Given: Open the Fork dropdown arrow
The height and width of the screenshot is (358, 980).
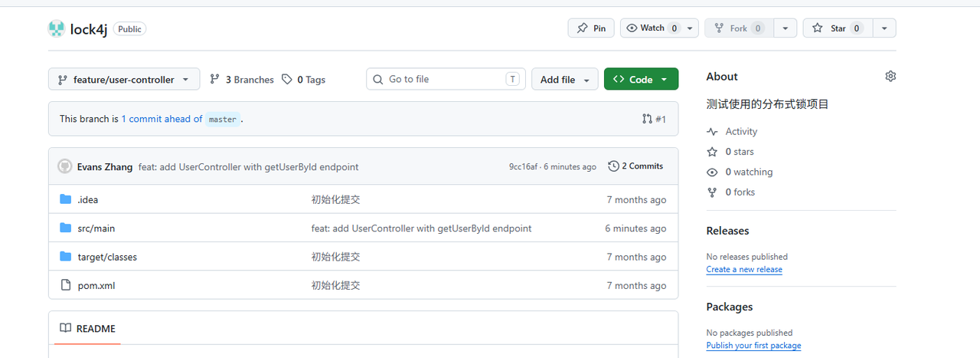Looking at the screenshot, I should (x=785, y=28).
